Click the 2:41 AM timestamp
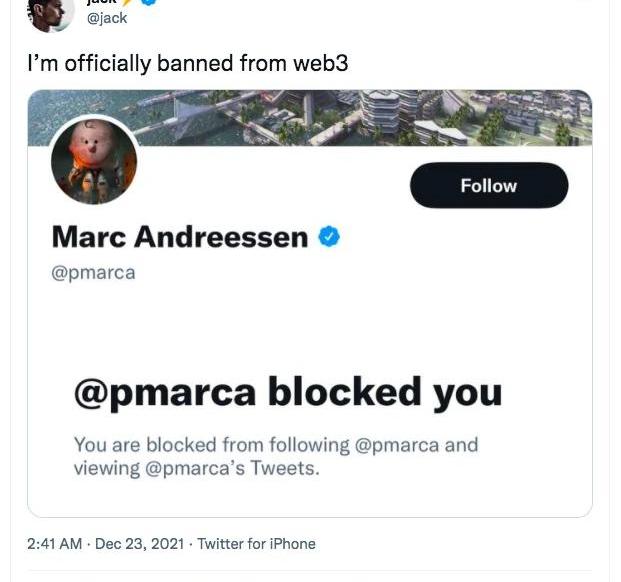Viewport: 621px width, 582px height. point(54,544)
